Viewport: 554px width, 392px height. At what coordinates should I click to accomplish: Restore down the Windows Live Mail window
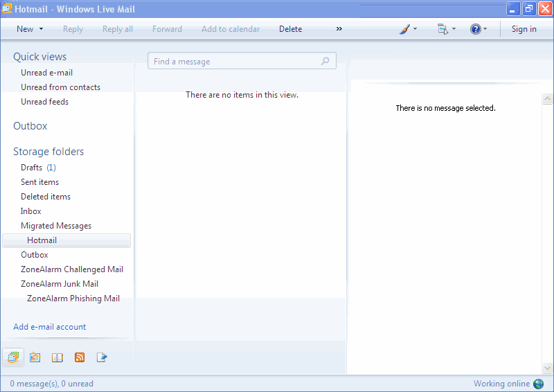[x=529, y=9]
